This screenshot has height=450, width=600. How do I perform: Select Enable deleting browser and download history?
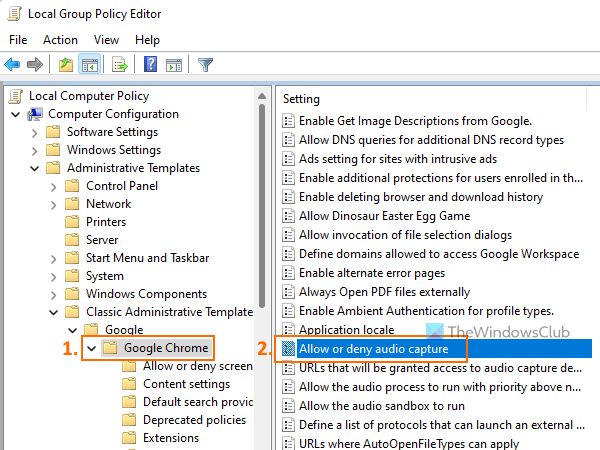click(421, 197)
